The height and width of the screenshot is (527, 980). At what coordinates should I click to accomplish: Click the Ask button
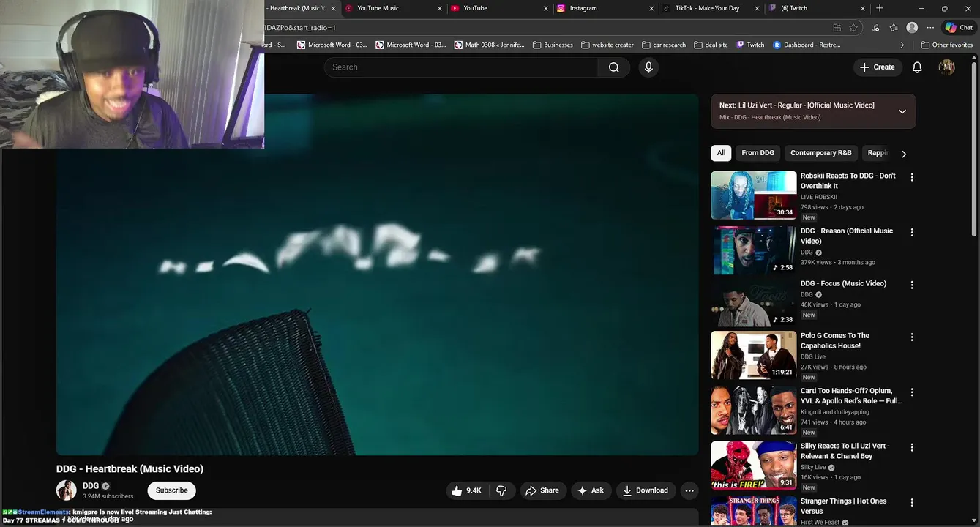click(591, 490)
